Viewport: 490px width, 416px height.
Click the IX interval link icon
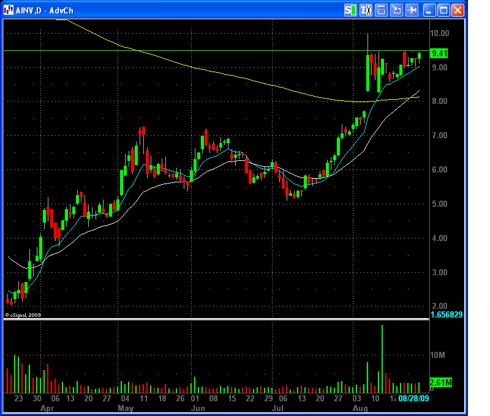[x=366, y=10]
